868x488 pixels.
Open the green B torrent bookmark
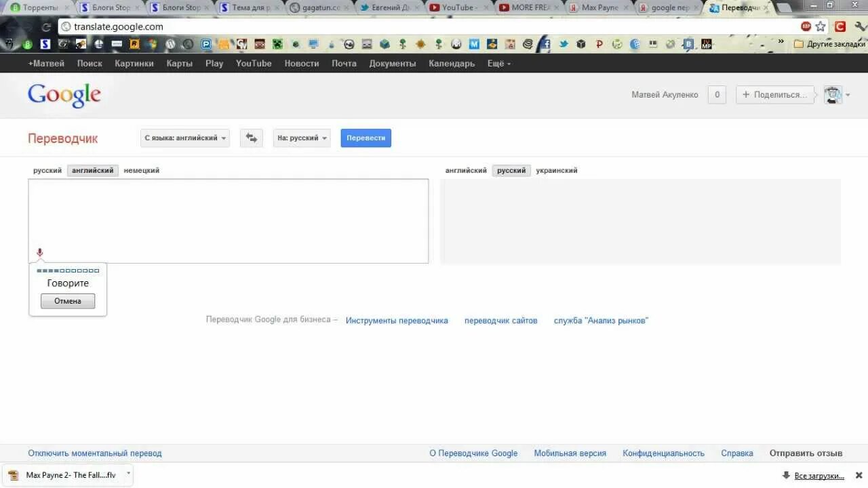tap(27, 44)
